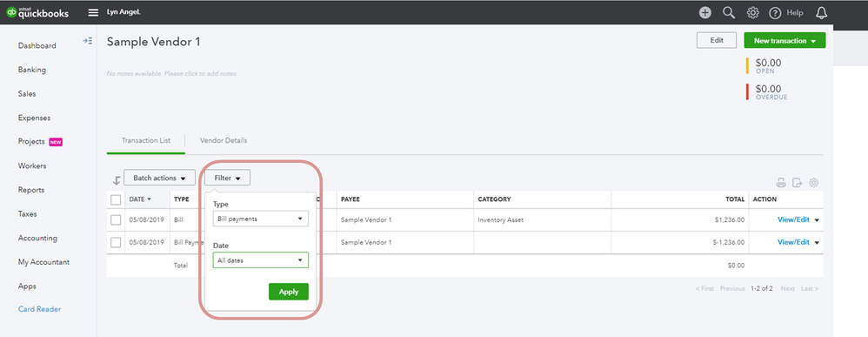Expand action arrow for Inventory Asset row

[817, 220]
